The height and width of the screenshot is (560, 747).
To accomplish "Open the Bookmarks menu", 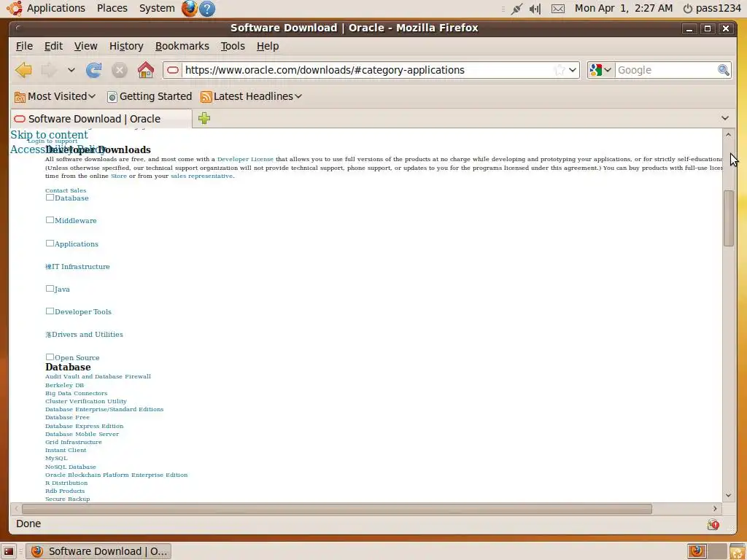I will click(182, 46).
